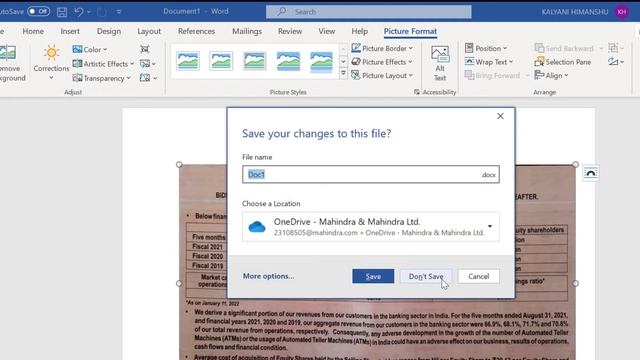Open the Artistic Effects dropdown
Image resolution: width=640 pixels, height=360 pixels.
(x=103, y=64)
